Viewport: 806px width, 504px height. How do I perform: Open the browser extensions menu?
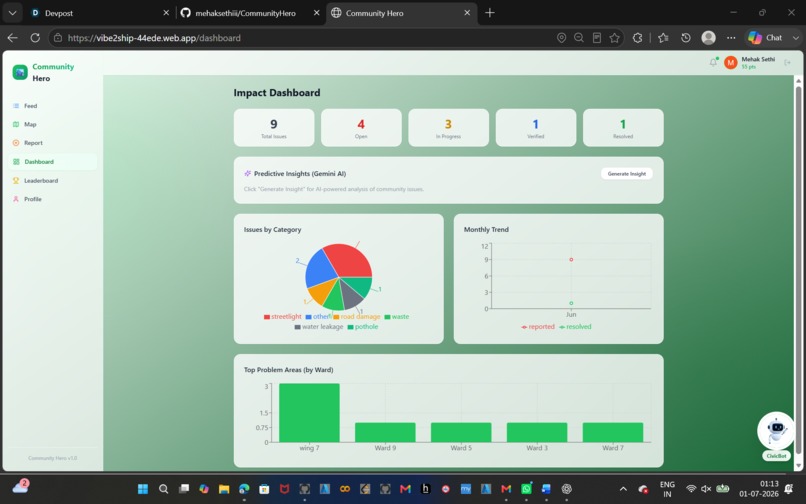(x=637, y=38)
